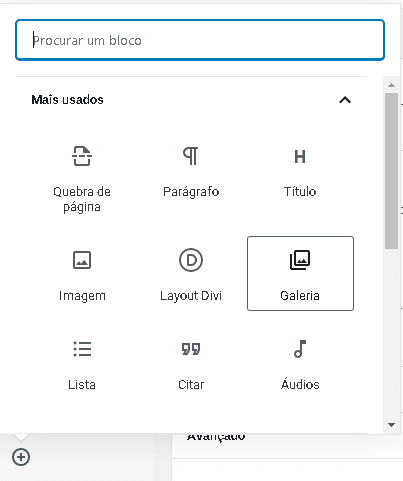Screen dimensions: 403x481
Task: Click the scrollbar track below the thumb
Action: 391,333
